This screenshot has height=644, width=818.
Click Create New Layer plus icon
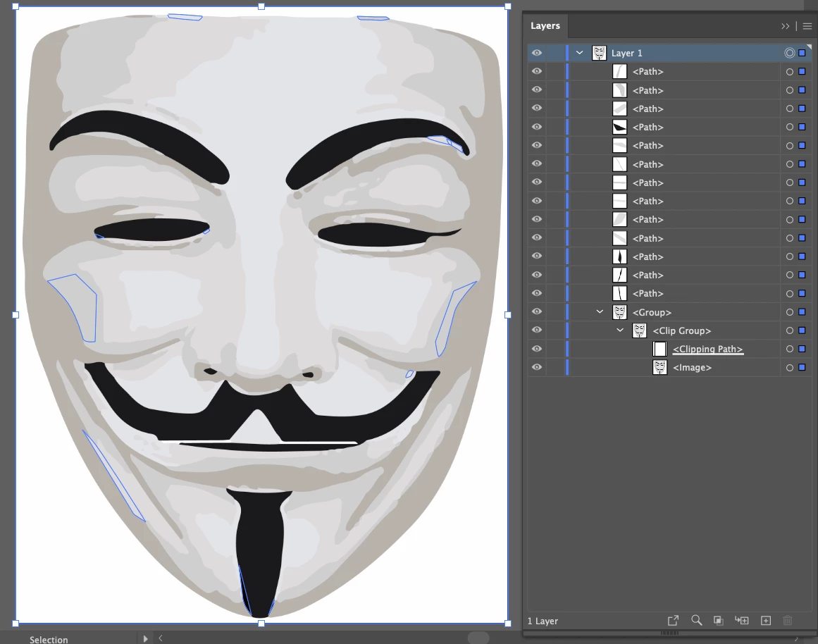coord(766,621)
